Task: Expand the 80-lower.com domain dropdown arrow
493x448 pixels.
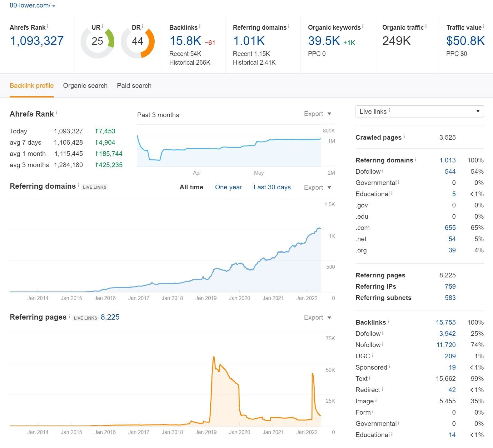Action: (54, 6)
